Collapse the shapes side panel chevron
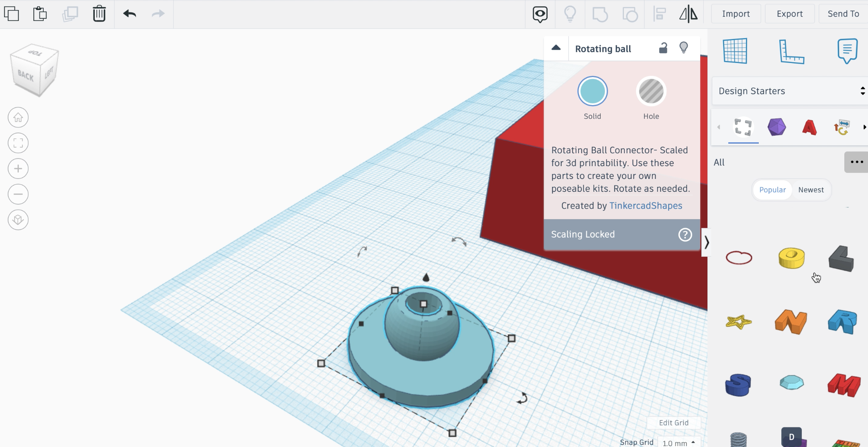The height and width of the screenshot is (447, 868). click(706, 242)
